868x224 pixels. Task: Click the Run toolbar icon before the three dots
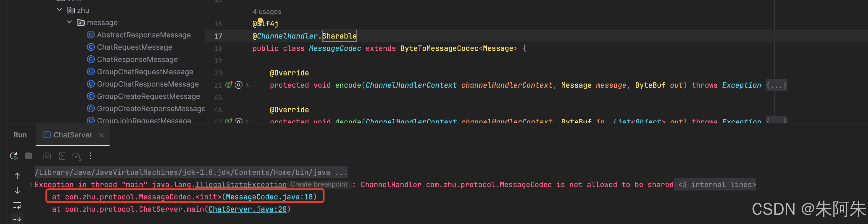(x=76, y=156)
